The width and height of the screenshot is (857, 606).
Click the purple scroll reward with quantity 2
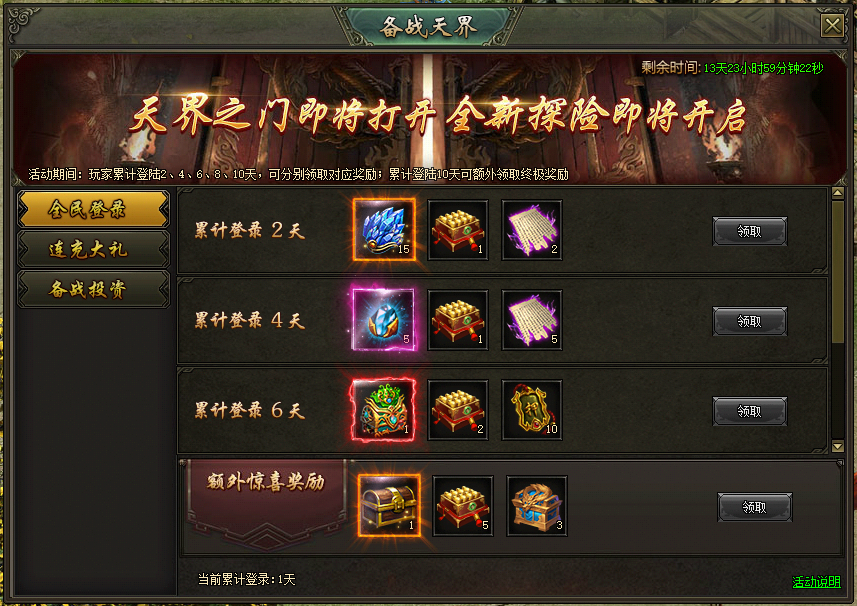pos(532,230)
